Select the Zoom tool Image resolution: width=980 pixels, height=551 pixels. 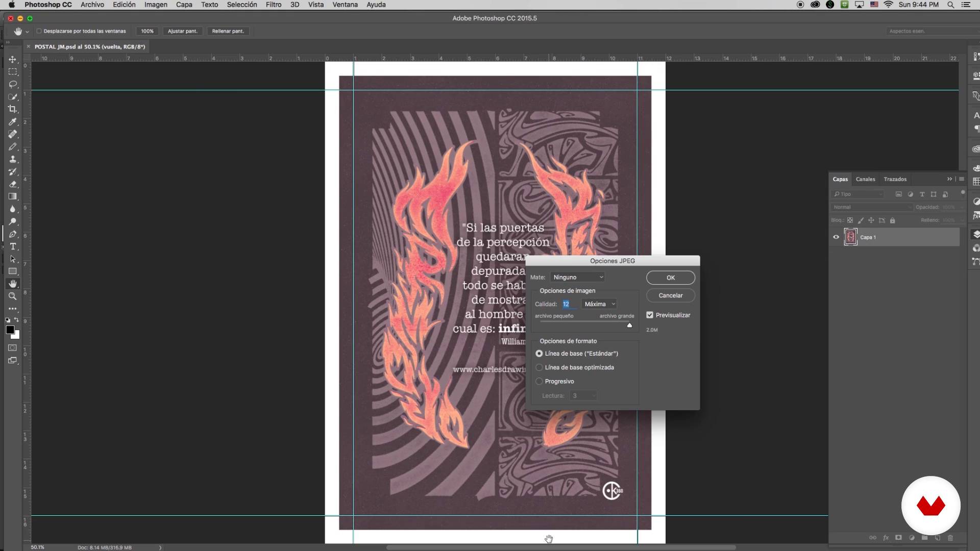(13, 296)
